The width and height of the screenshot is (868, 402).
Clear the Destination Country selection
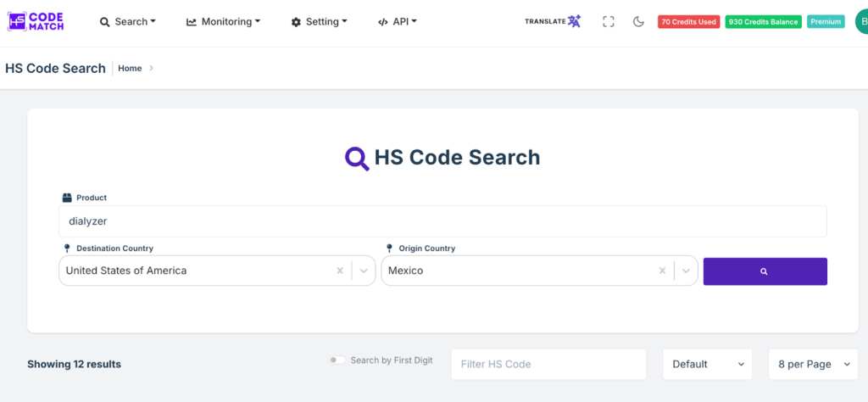(x=340, y=271)
